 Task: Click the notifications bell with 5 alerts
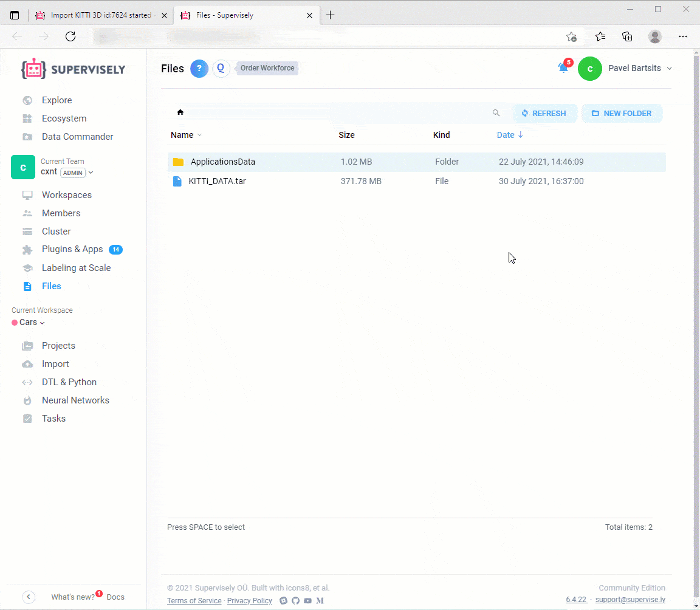[562, 68]
